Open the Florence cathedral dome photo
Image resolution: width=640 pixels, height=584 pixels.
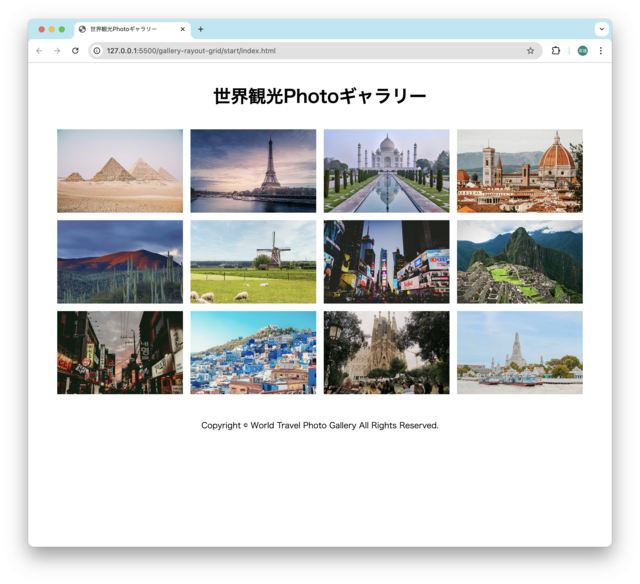point(520,171)
